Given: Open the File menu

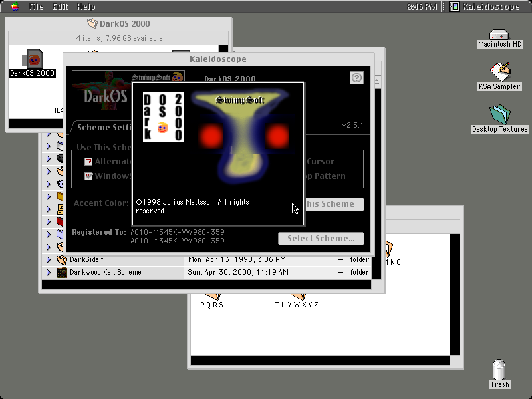Looking at the screenshot, I should 36,7.
